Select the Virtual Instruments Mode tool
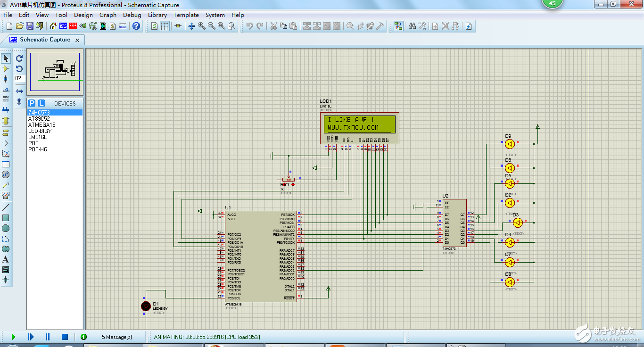 click(x=6, y=195)
